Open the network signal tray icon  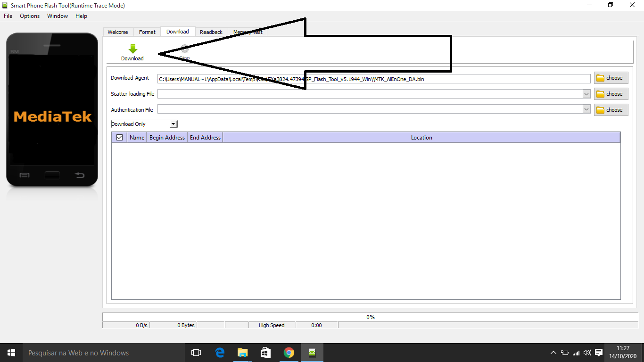tap(576, 353)
